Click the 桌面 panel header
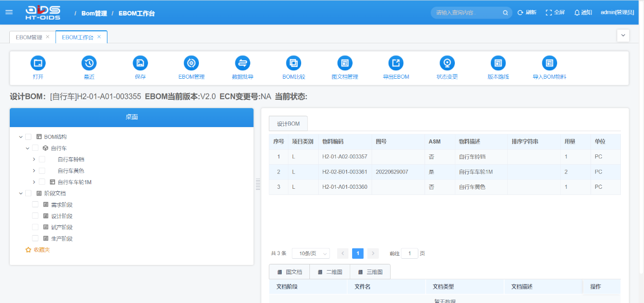 [x=132, y=117]
